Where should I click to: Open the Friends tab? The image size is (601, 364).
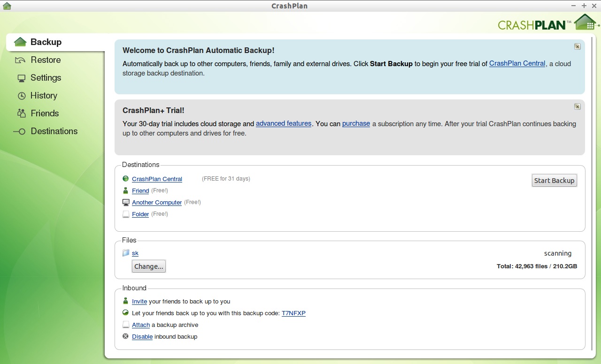point(45,114)
